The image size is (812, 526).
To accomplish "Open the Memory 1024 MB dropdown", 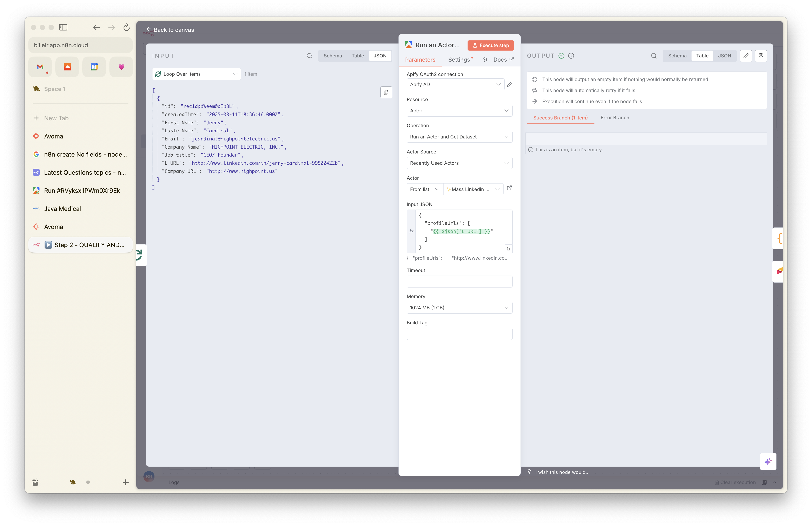I will click(459, 308).
